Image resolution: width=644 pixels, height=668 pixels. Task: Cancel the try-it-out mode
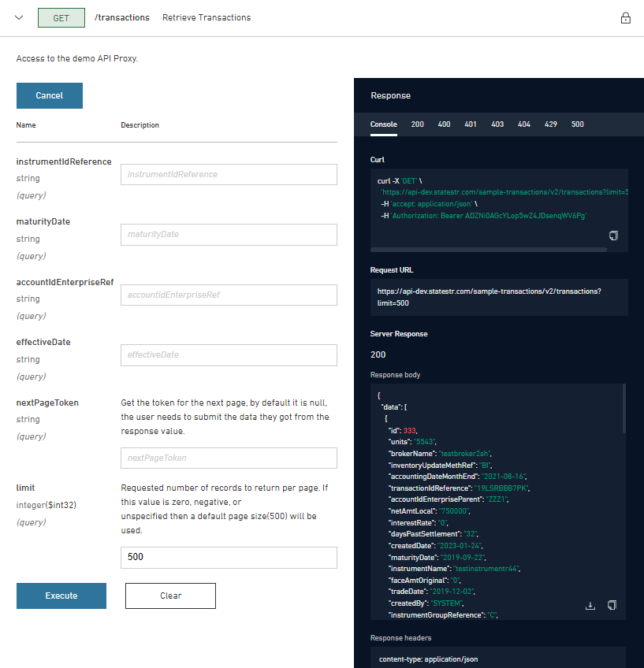49,95
